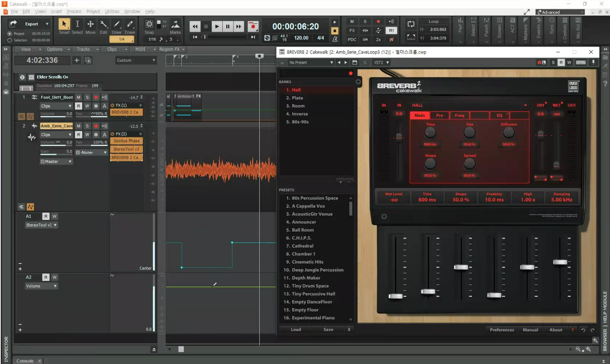Open BREVERB Preferences

[502, 330]
